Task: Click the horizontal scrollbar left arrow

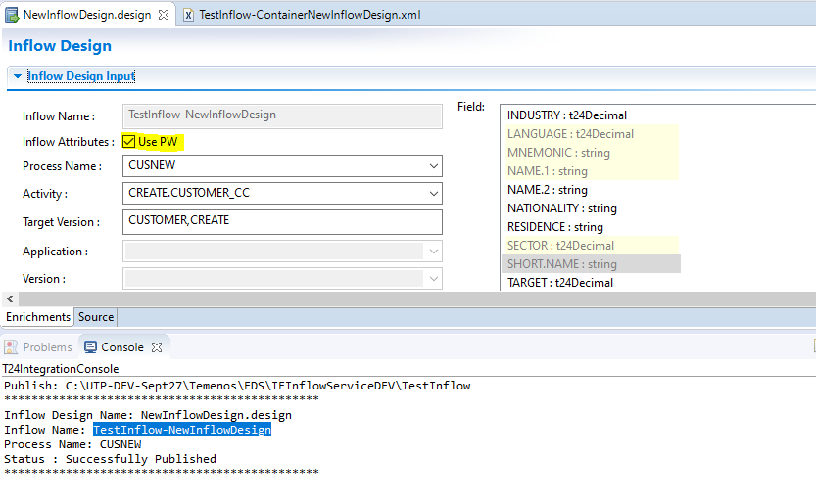Action: [10, 298]
